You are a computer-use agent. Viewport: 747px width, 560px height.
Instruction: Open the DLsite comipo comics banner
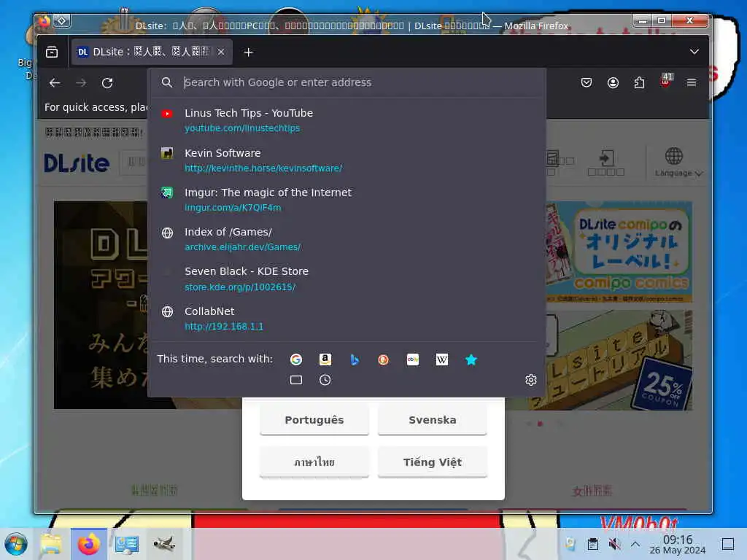click(619, 252)
